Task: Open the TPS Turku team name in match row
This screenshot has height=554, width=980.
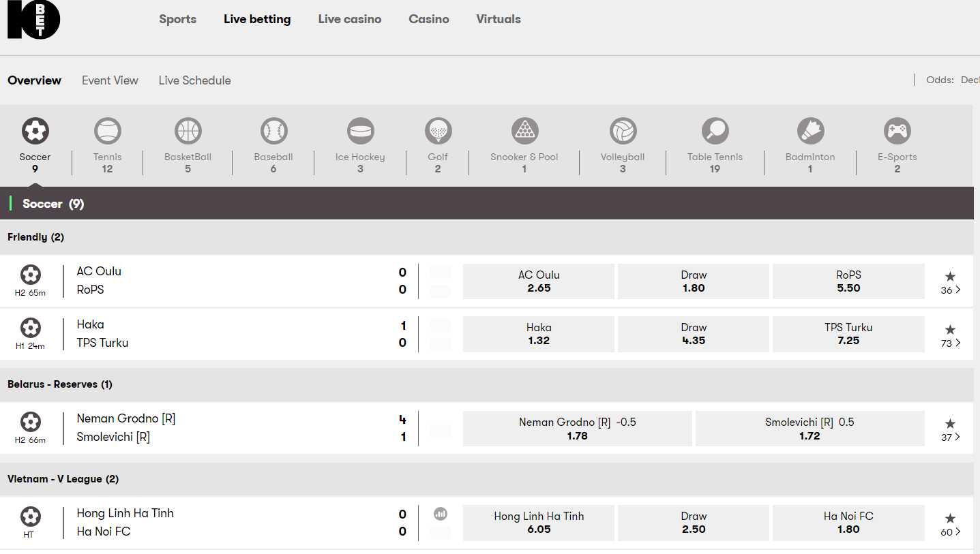Action: tap(102, 343)
